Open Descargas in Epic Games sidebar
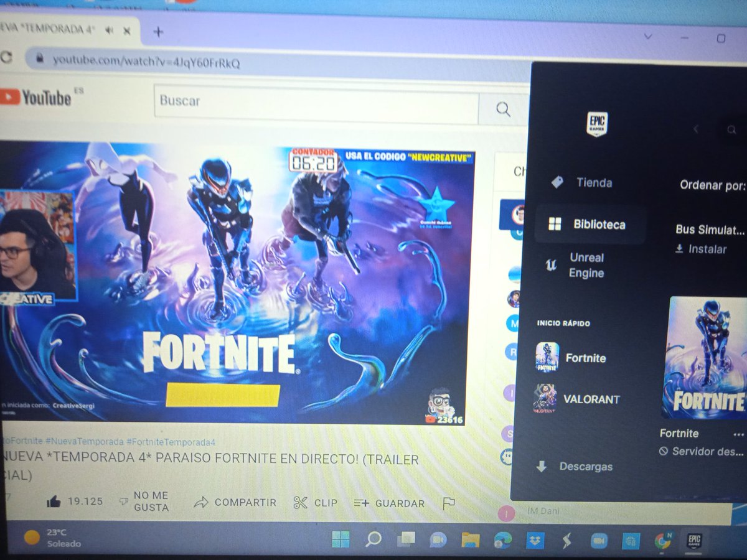This screenshot has height=560, width=747. coord(575,467)
